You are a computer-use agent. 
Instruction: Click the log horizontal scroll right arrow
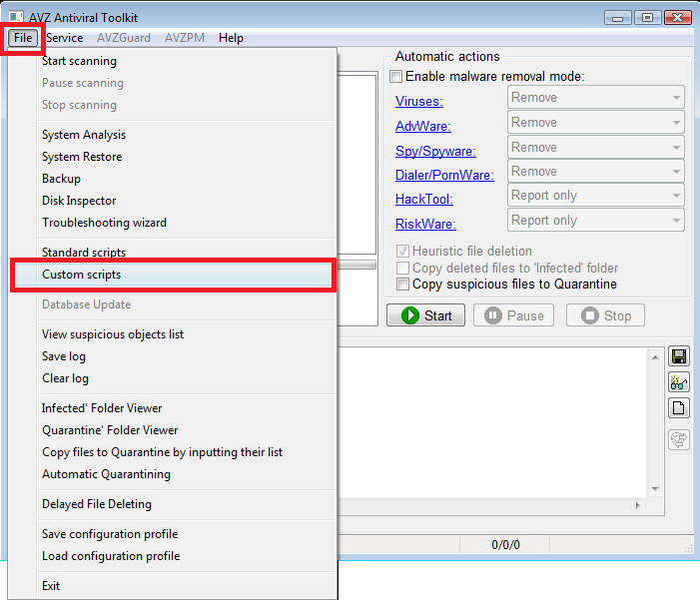(x=637, y=505)
